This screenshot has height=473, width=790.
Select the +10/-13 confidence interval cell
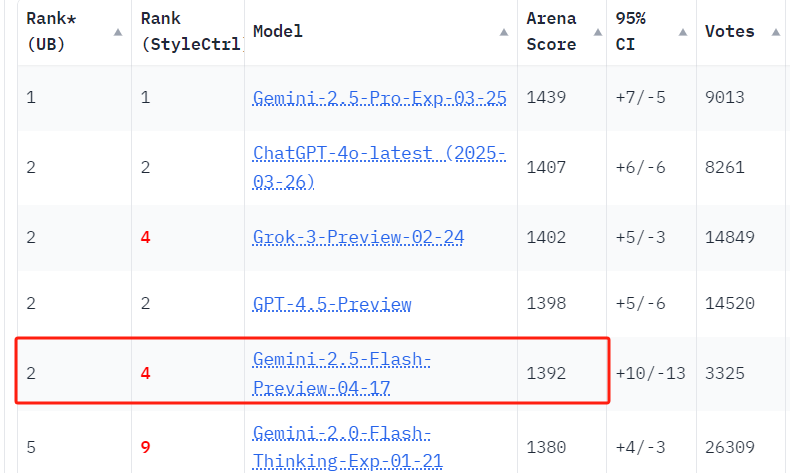[x=650, y=373]
